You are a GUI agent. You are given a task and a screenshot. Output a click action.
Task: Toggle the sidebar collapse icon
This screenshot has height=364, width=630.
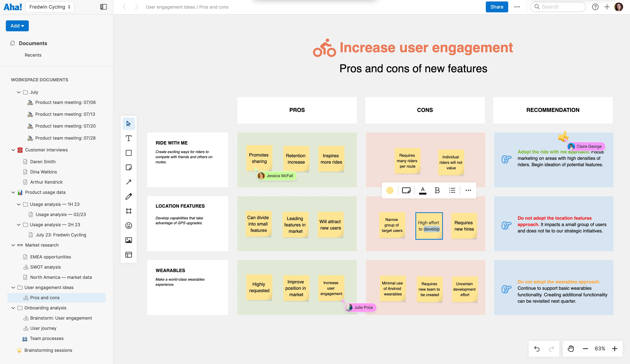(103, 7)
